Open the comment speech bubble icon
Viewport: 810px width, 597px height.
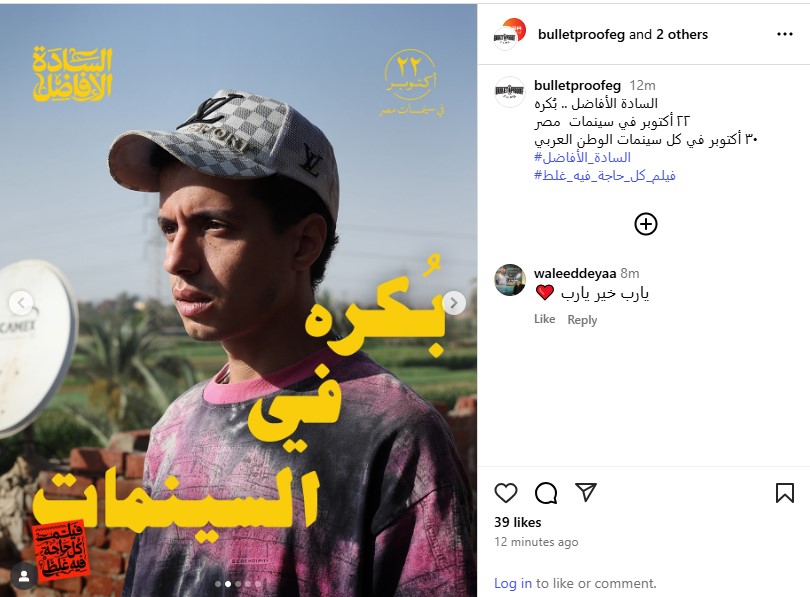[x=546, y=493]
